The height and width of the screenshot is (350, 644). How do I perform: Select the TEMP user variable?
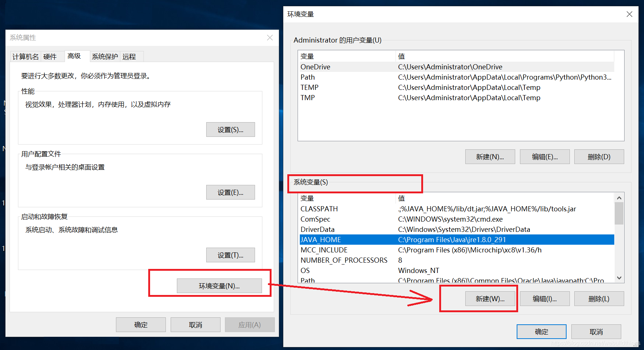pyautogui.click(x=457, y=87)
